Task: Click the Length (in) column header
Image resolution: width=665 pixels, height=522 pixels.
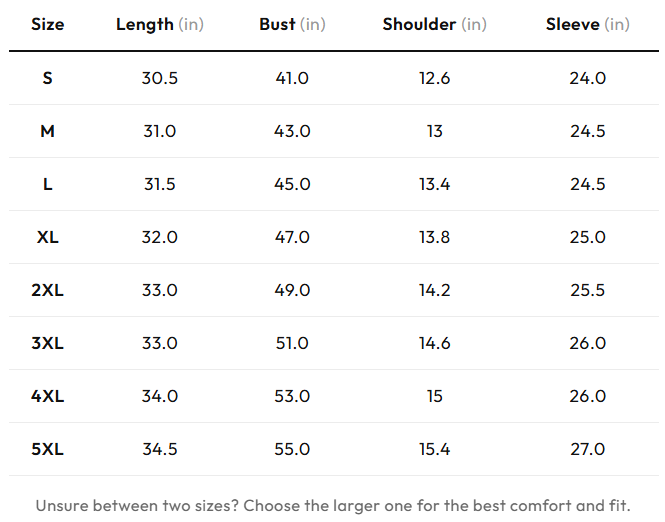Action: (160, 25)
